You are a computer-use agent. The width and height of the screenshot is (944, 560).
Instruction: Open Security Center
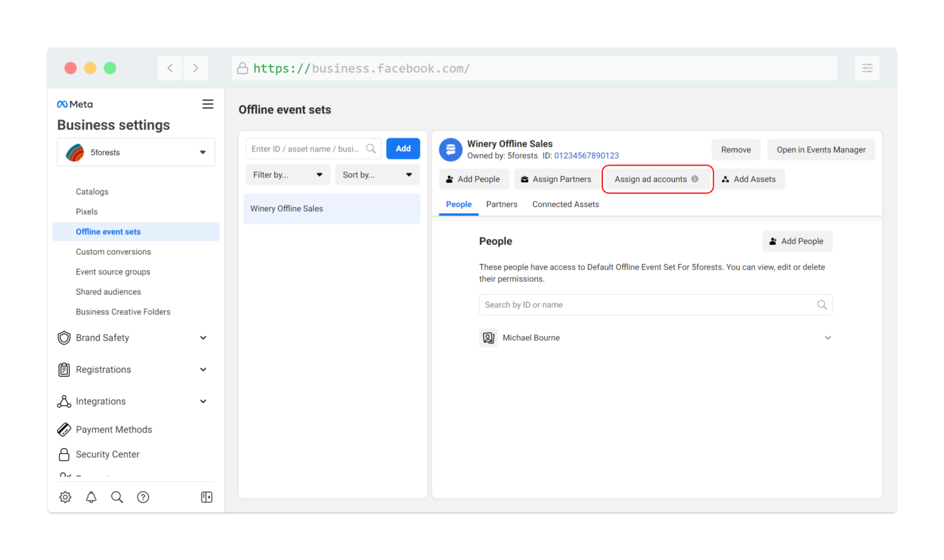pyautogui.click(x=107, y=454)
